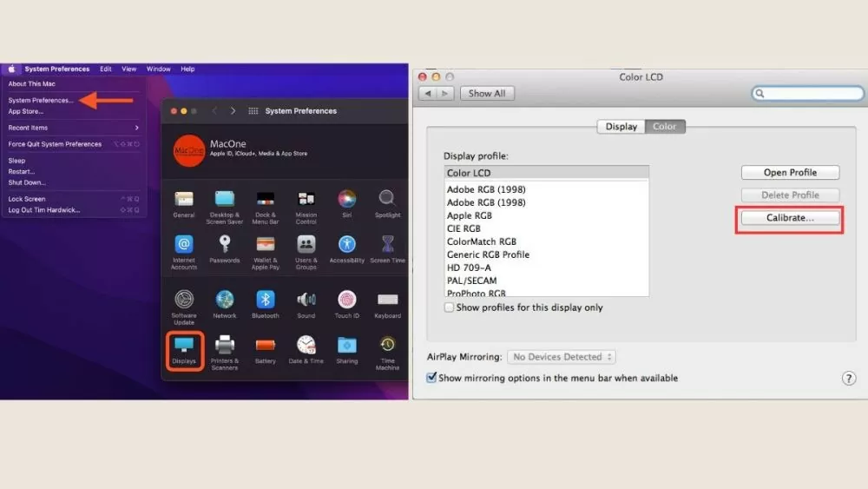The height and width of the screenshot is (489, 868).
Task: Click the Calibrate… button
Action: 790,219
